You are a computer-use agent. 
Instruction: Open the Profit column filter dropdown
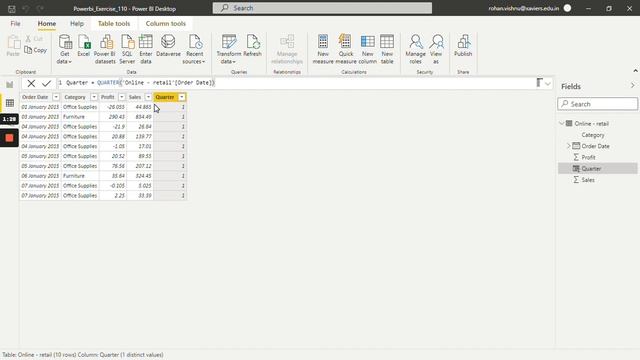(x=122, y=97)
